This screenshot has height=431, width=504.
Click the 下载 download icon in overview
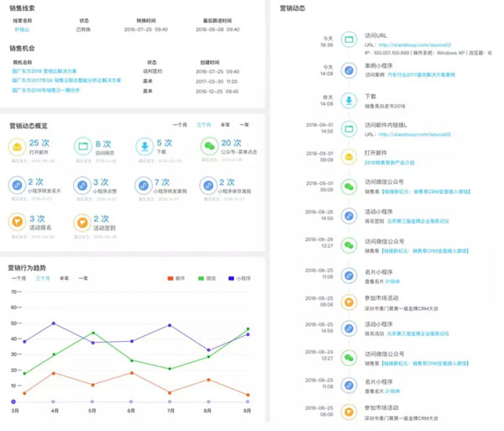pos(144,148)
